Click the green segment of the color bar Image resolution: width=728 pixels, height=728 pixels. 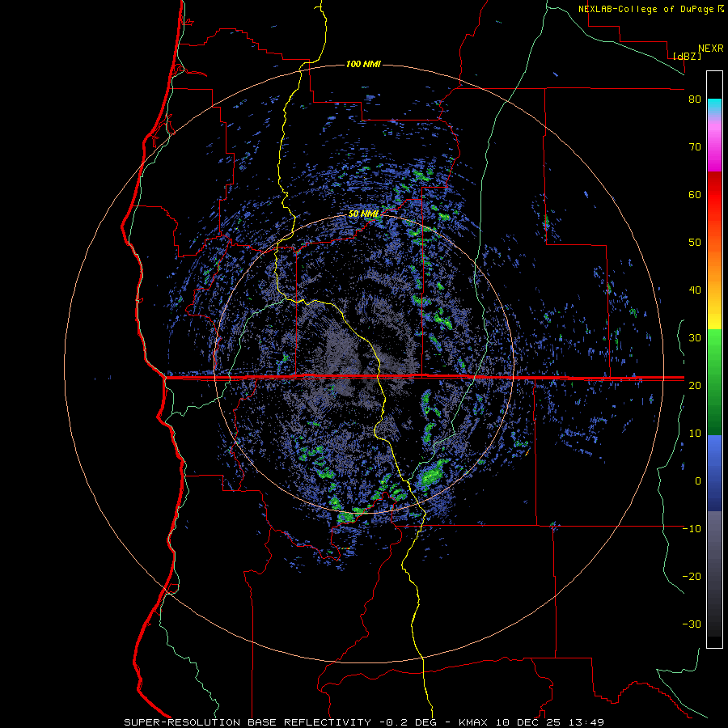pyautogui.click(x=714, y=382)
